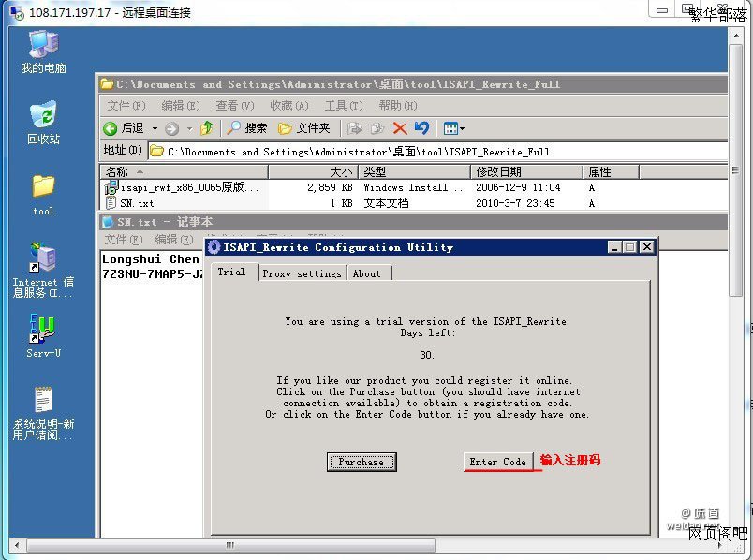
Task: Sort files by the 修改日期 column header
Action: pyautogui.click(x=526, y=171)
